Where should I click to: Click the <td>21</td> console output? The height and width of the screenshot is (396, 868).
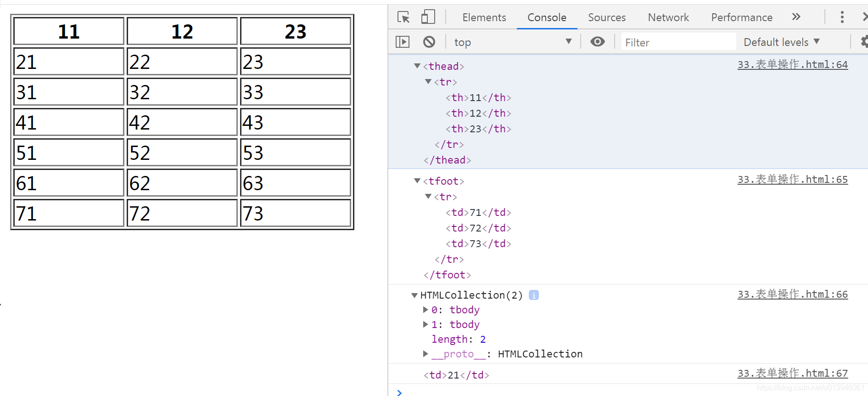pos(456,375)
